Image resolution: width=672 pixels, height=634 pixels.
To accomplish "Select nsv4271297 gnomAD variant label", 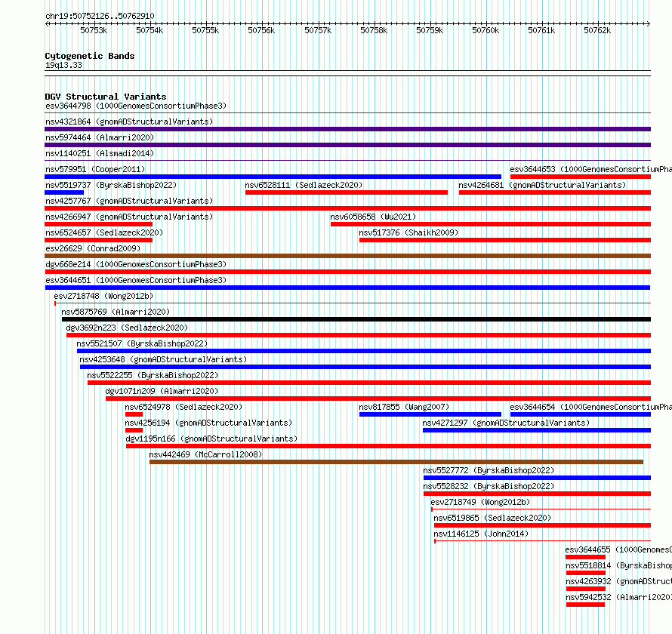I will tap(506, 423).
